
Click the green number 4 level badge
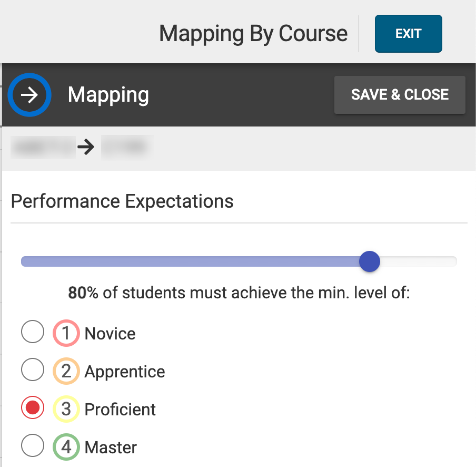(x=66, y=447)
